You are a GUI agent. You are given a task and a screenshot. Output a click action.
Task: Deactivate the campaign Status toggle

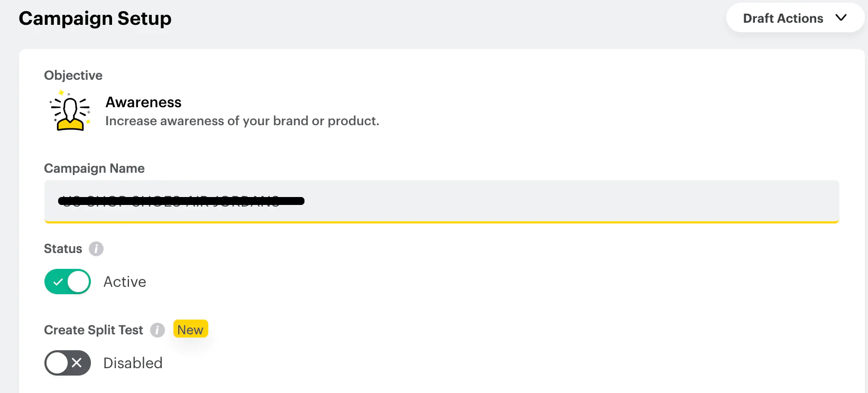pos(67,282)
